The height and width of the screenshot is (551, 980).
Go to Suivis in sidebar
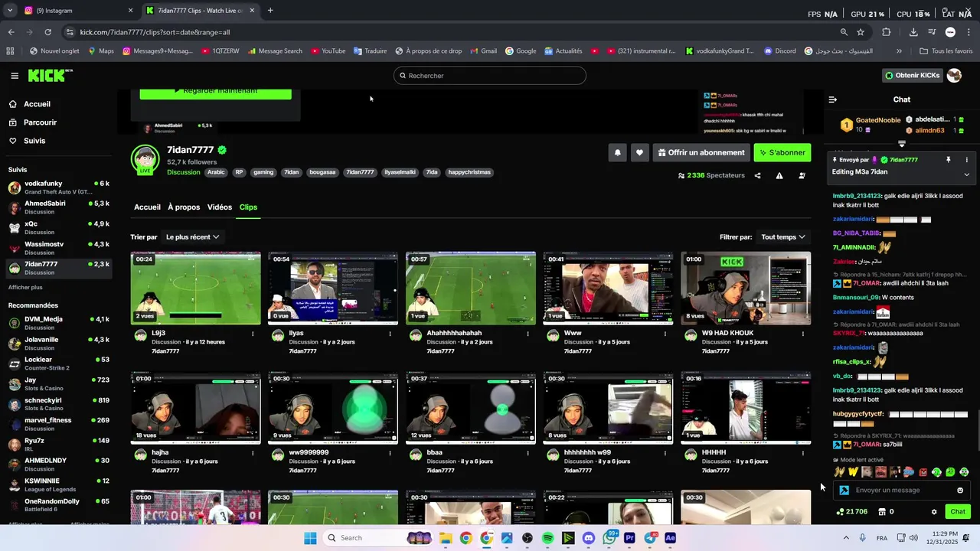coord(34,141)
